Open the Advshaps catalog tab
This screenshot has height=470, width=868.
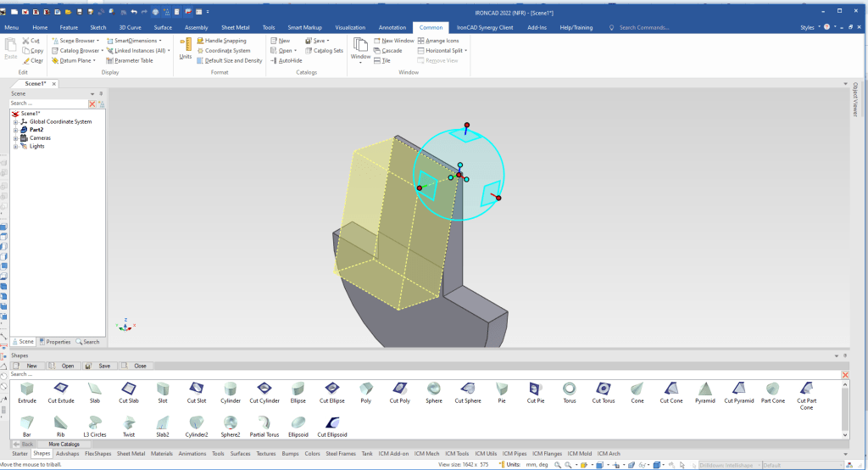click(x=67, y=454)
